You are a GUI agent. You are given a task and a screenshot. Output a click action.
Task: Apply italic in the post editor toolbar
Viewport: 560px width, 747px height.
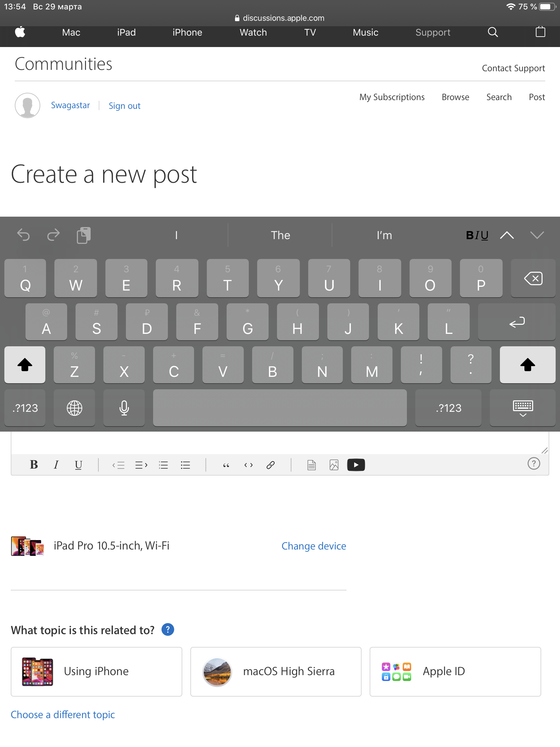(56, 465)
